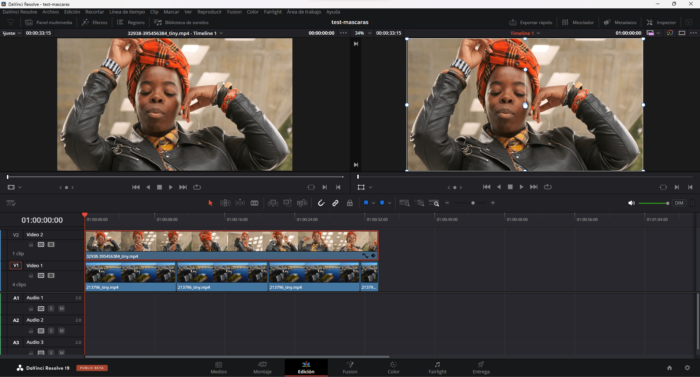
Task: Switch to the Fairlight page
Action: pyautogui.click(x=437, y=368)
